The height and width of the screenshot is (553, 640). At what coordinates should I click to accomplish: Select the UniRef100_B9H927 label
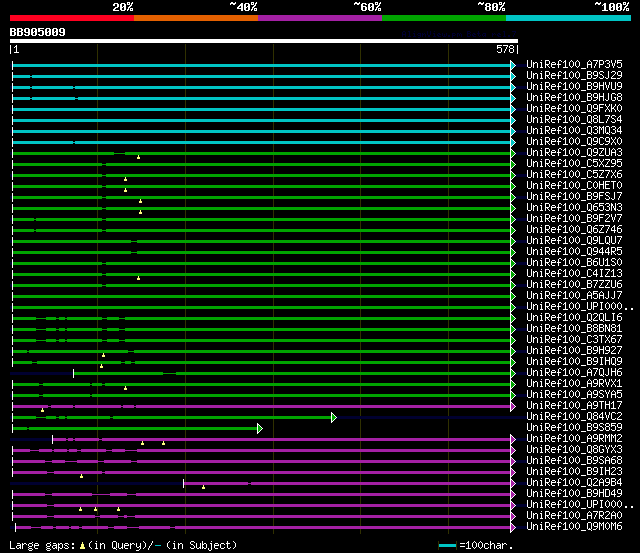[574, 351]
